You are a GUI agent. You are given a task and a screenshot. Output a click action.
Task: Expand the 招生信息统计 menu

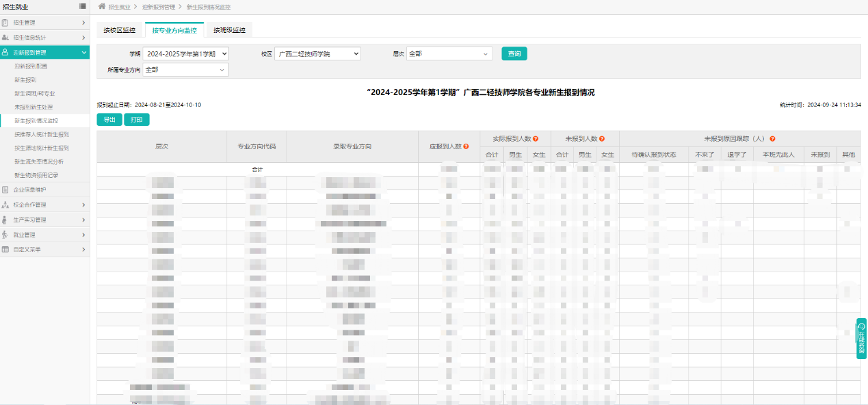click(x=83, y=38)
